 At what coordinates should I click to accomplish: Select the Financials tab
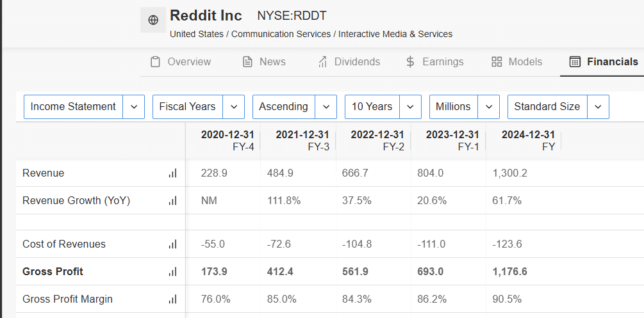(x=604, y=62)
